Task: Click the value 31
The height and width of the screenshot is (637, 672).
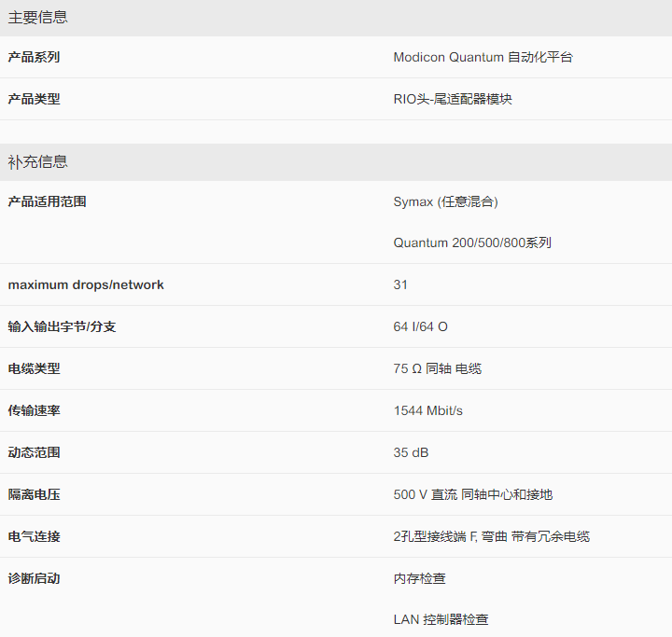Action: click(400, 284)
